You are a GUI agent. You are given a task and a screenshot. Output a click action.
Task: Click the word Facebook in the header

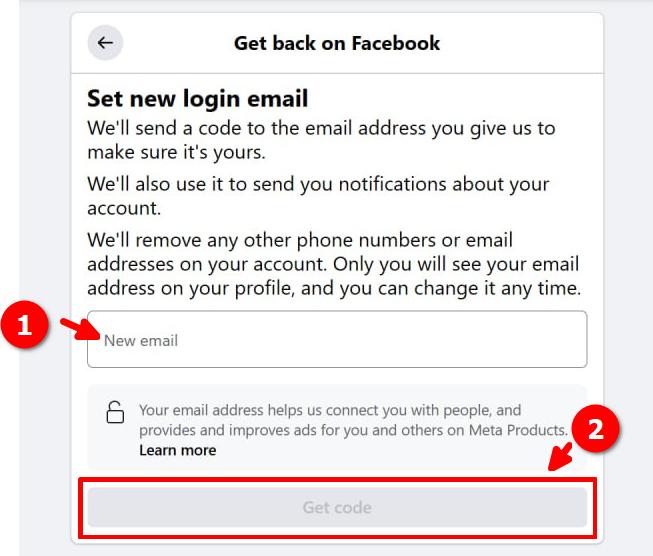(x=396, y=43)
